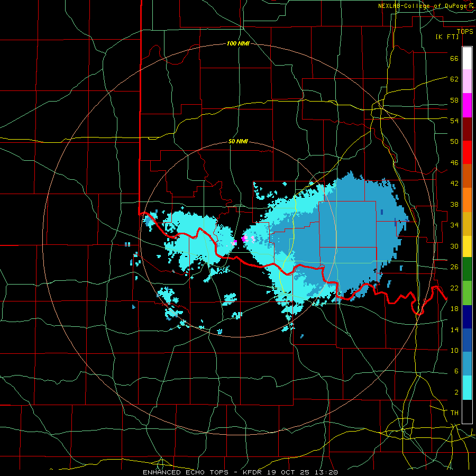476x476 pixels.
Task: Click the light green 26 kft legend swatch
Action: (x=467, y=293)
